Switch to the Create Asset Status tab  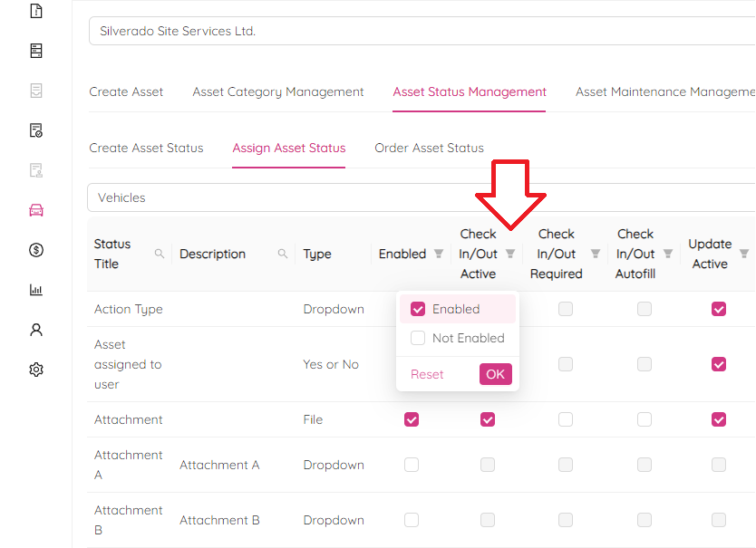point(146,148)
